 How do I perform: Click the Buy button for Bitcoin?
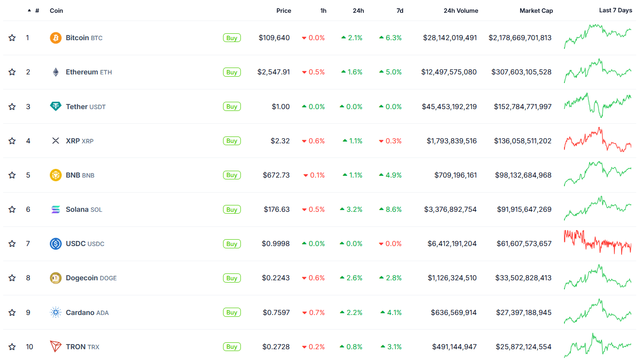pos(232,38)
